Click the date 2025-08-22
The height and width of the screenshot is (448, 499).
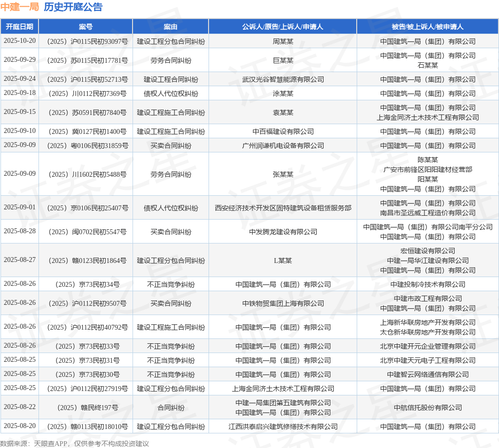point(19,407)
